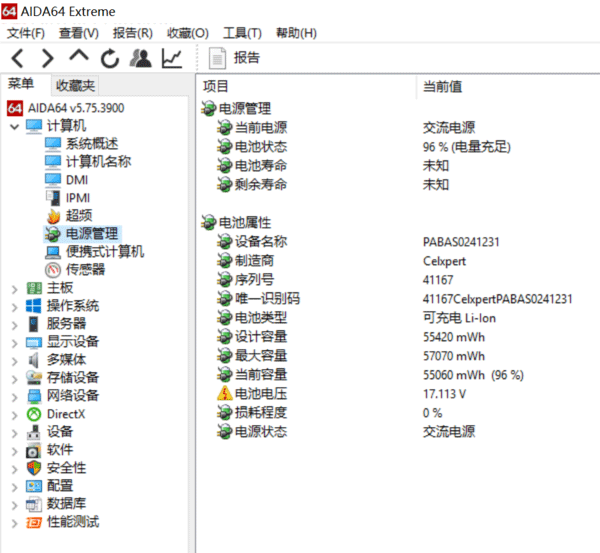Click the 存储设备 drive icon

click(x=34, y=378)
